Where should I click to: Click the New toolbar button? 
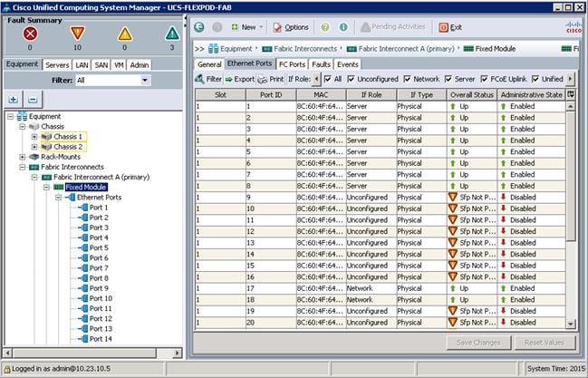tap(244, 27)
